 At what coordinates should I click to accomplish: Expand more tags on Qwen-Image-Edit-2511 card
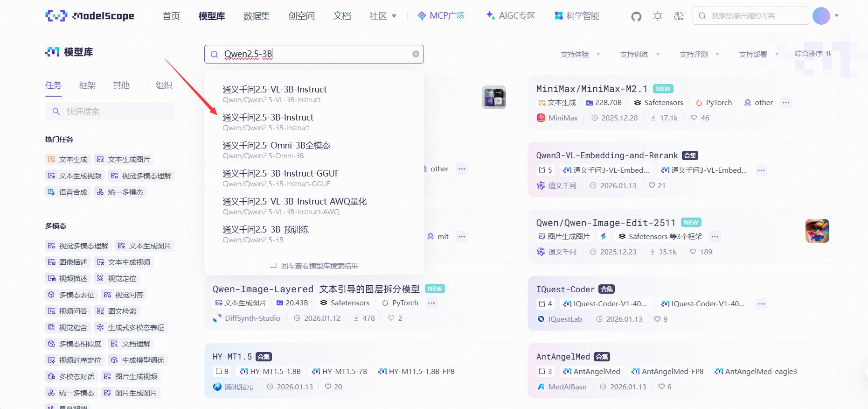click(715, 237)
